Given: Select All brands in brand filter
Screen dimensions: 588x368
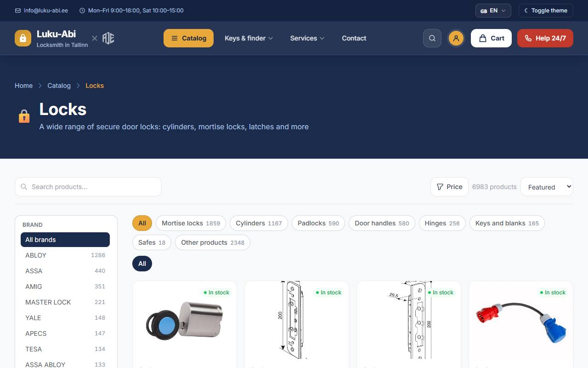Looking at the screenshot, I should click(65, 240).
